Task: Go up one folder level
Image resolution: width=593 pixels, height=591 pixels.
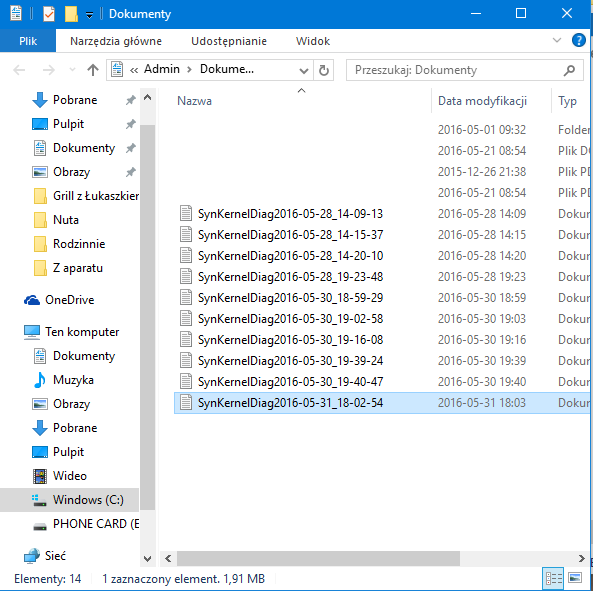Action: click(93, 70)
